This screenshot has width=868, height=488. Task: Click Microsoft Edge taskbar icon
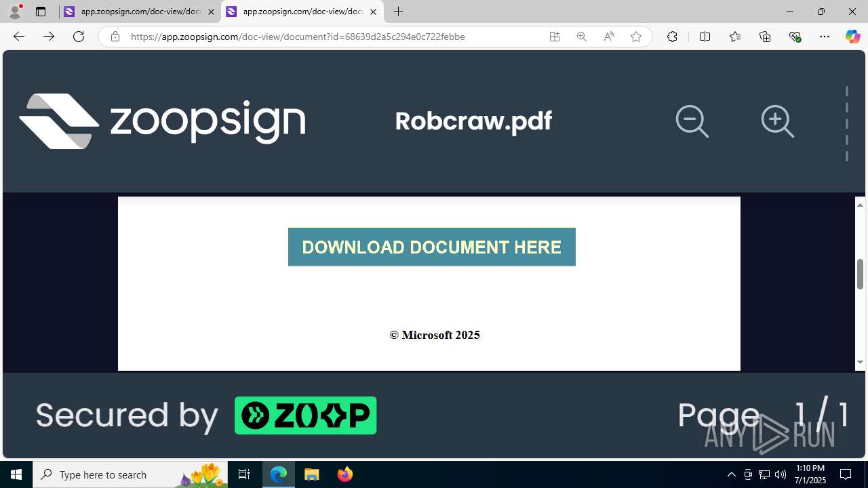tap(279, 474)
